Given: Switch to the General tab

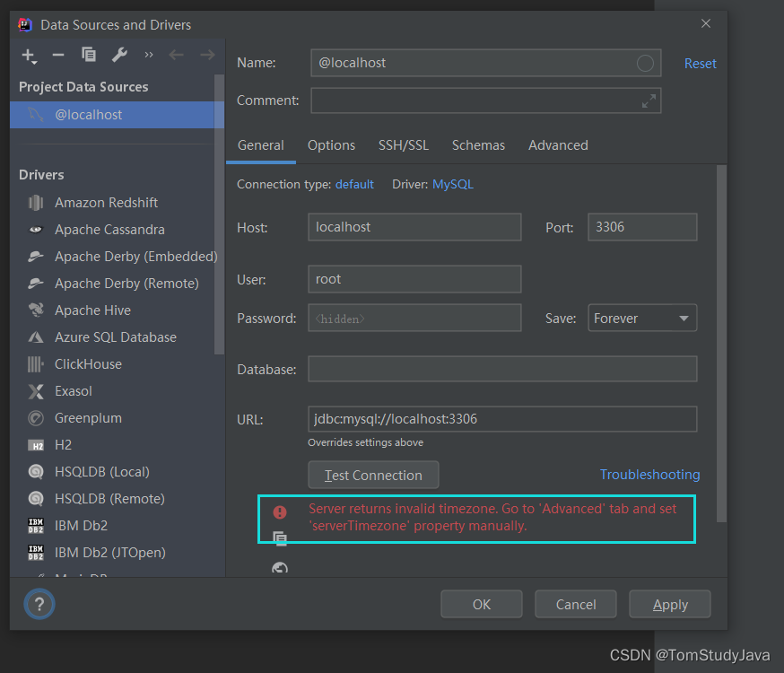Looking at the screenshot, I should pyautogui.click(x=260, y=145).
